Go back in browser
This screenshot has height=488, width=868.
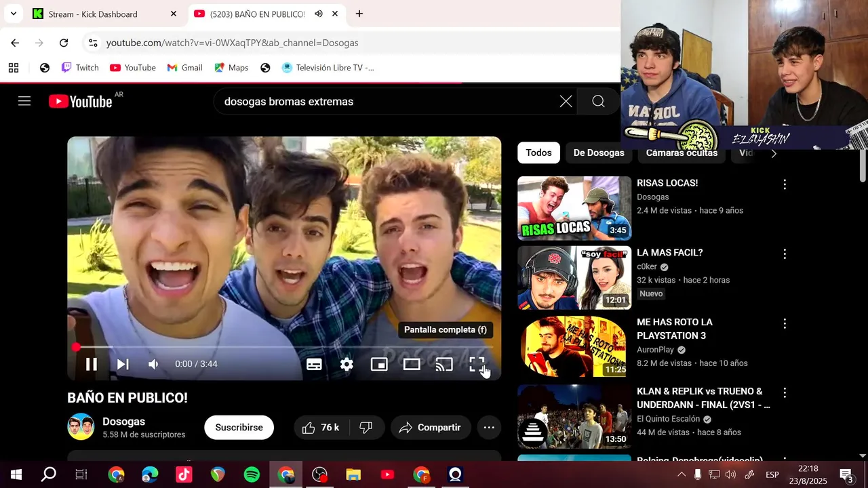click(15, 43)
